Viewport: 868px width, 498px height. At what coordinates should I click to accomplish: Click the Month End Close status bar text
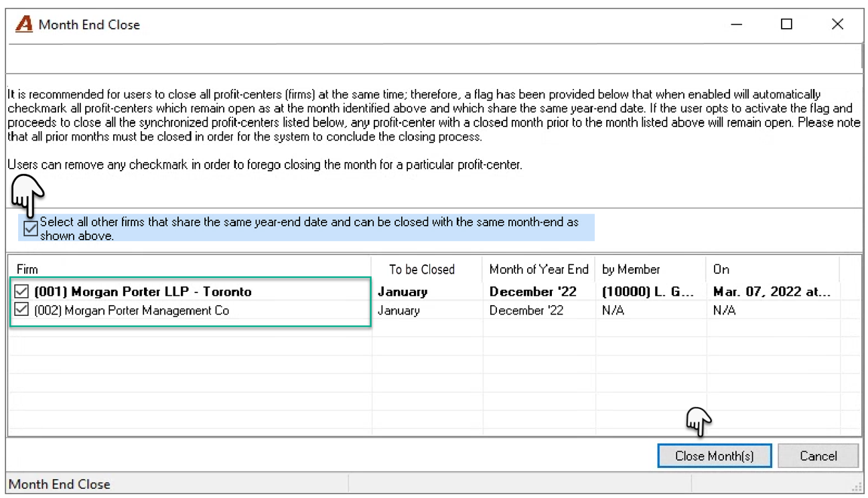[60, 484]
